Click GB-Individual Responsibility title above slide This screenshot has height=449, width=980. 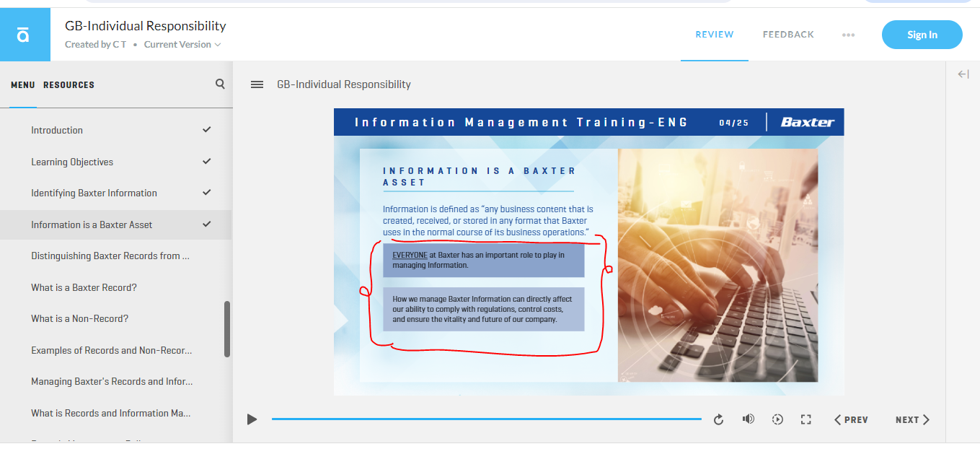(344, 84)
